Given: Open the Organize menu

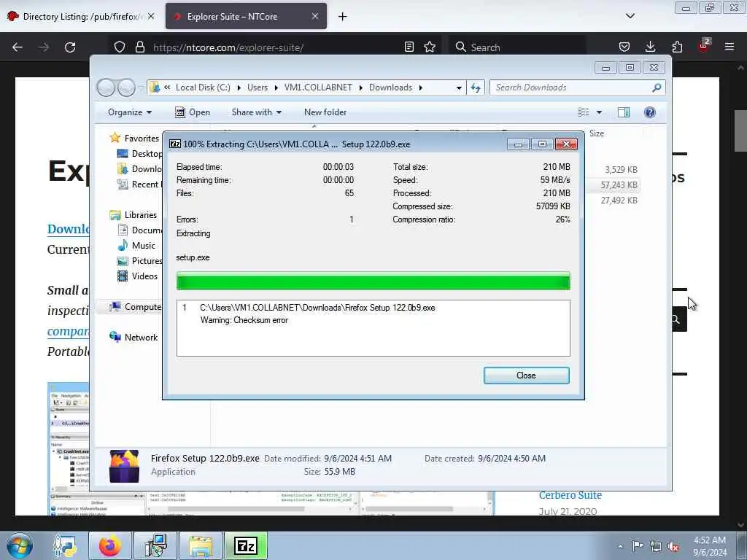Looking at the screenshot, I should pos(130,112).
